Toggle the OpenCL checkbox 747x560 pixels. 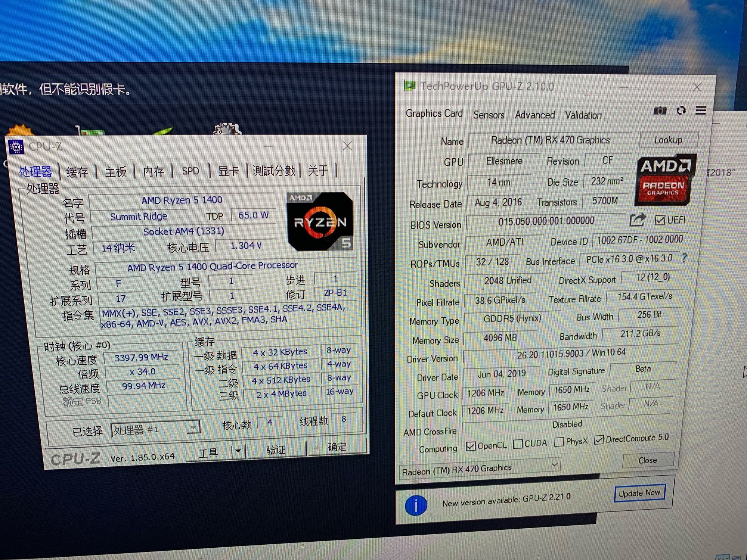(x=471, y=446)
